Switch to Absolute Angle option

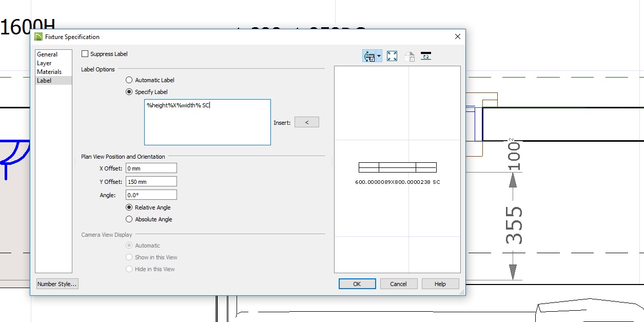[x=129, y=219]
